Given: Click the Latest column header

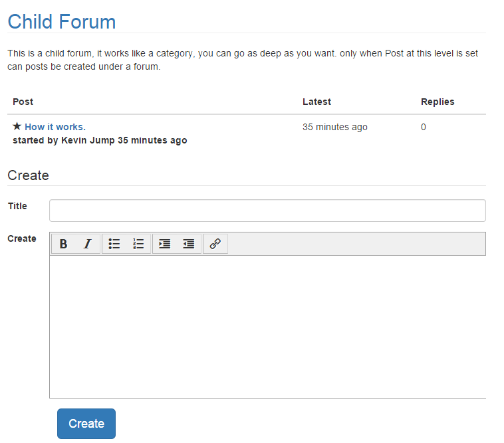Looking at the screenshot, I should [316, 102].
